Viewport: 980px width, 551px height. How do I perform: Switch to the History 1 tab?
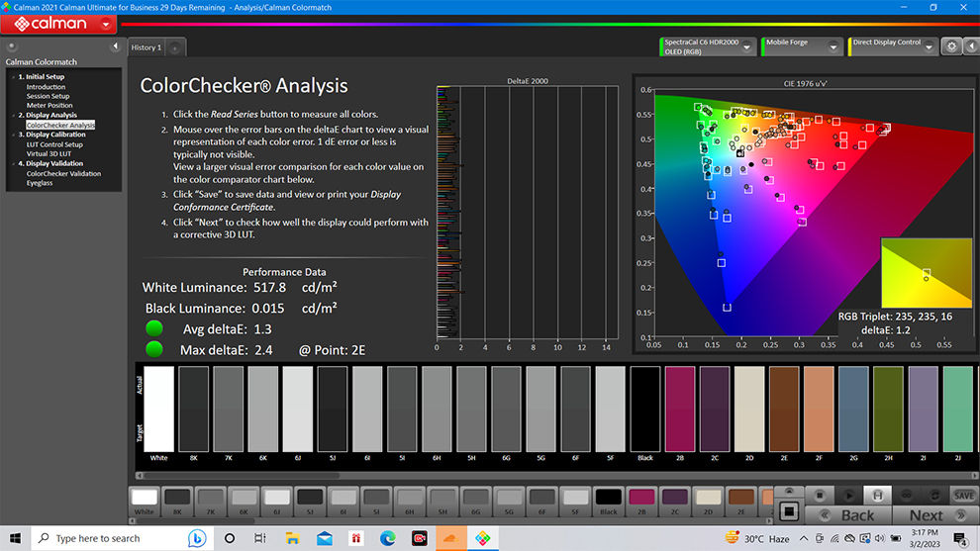pyautogui.click(x=147, y=47)
